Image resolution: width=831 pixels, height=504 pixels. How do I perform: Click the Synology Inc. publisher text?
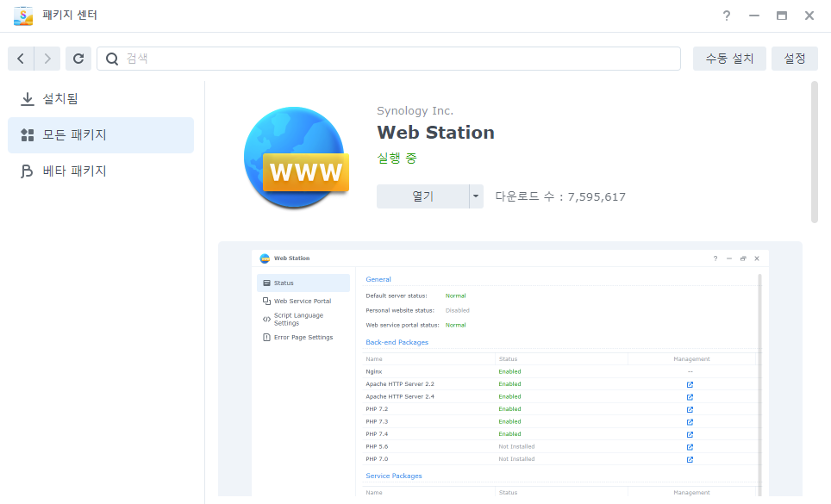[x=415, y=110]
